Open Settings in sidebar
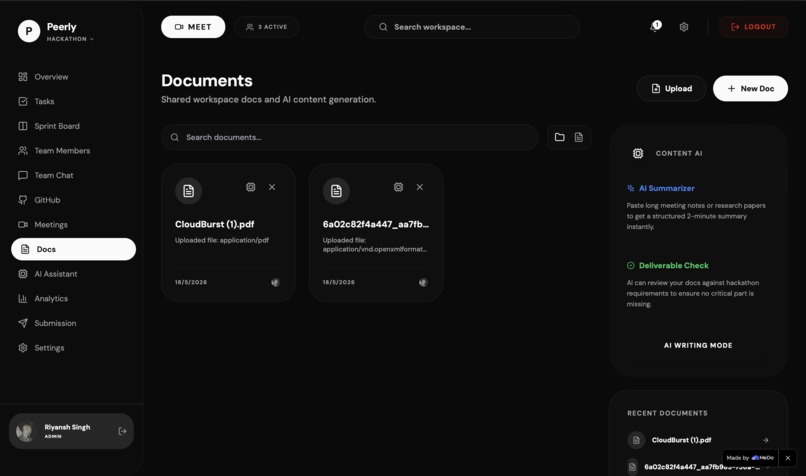 point(74,348)
